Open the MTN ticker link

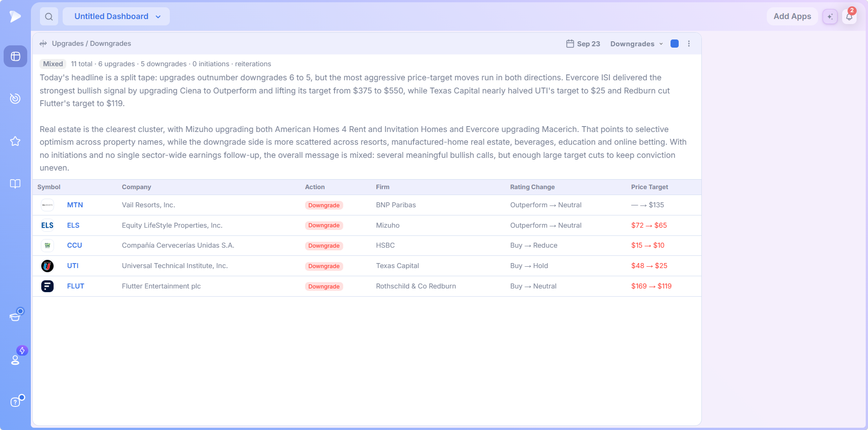point(75,205)
